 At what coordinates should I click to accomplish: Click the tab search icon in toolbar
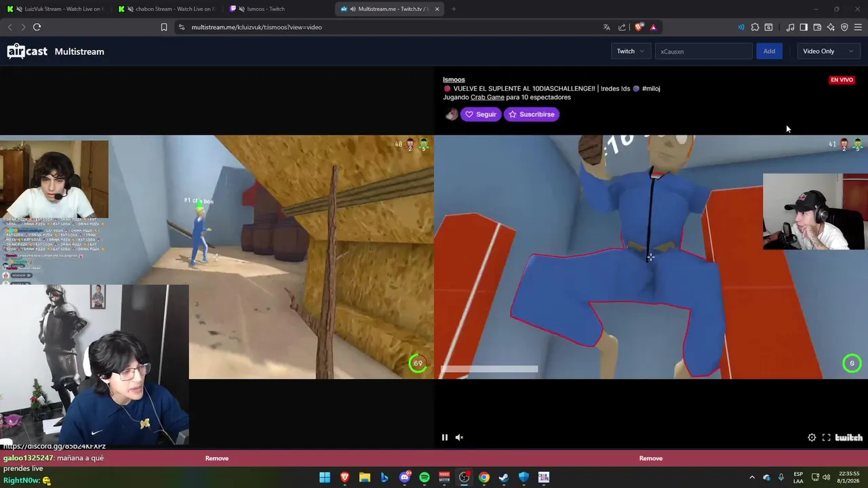pos(768,27)
